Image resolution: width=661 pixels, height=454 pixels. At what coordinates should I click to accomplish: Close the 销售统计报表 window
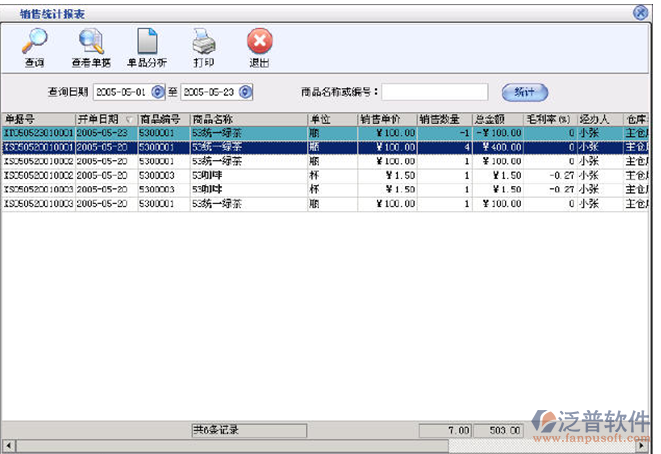click(640, 12)
